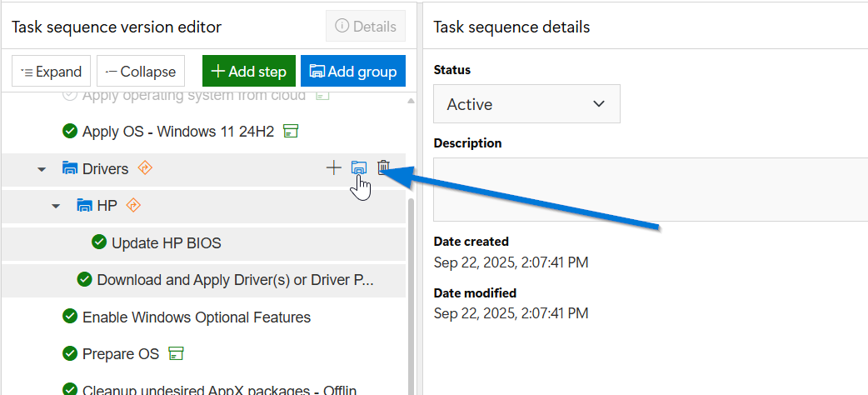Click the green package icon beside Prepare OS
The height and width of the screenshot is (395, 868).
(176, 353)
